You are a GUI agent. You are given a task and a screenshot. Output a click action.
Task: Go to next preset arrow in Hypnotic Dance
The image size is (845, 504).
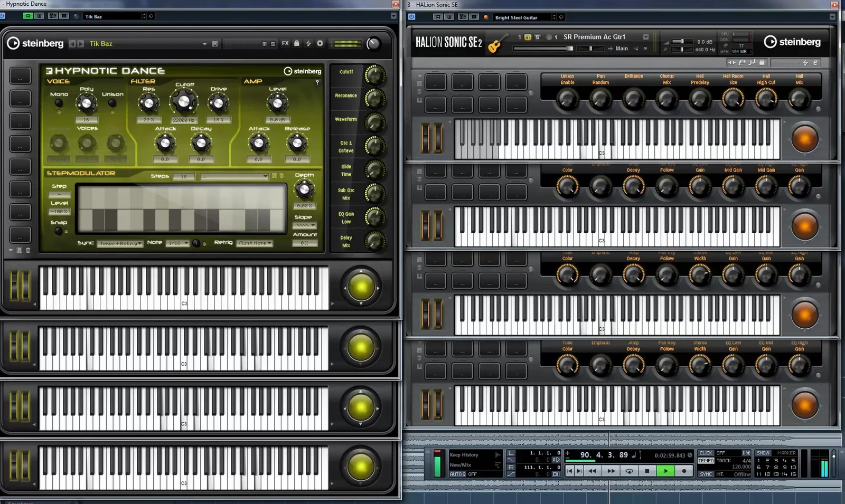(81, 44)
